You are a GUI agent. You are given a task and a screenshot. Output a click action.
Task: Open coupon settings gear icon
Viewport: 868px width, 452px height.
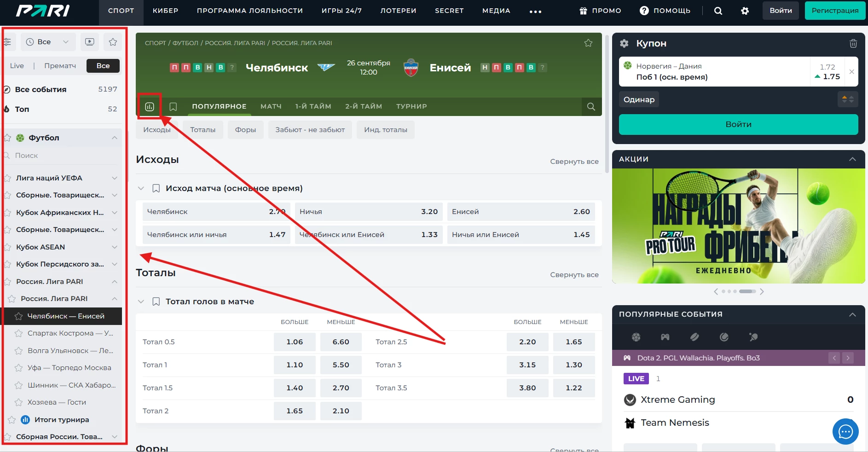[624, 43]
